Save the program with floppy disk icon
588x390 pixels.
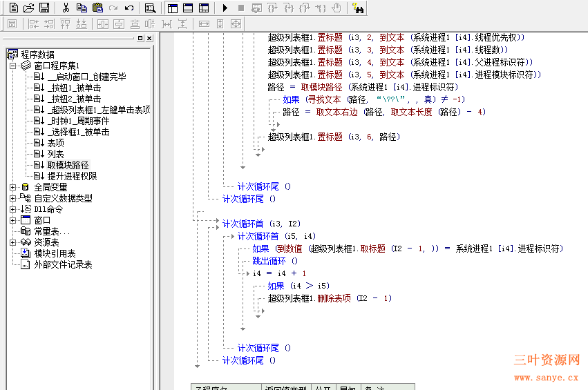(x=44, y=8)
